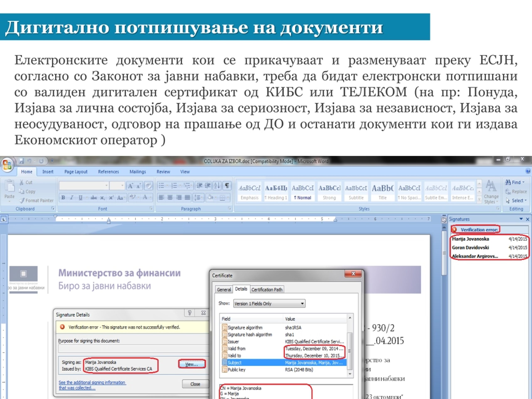
Task: Apply the Heading 1 style
Action: (276, 192)
